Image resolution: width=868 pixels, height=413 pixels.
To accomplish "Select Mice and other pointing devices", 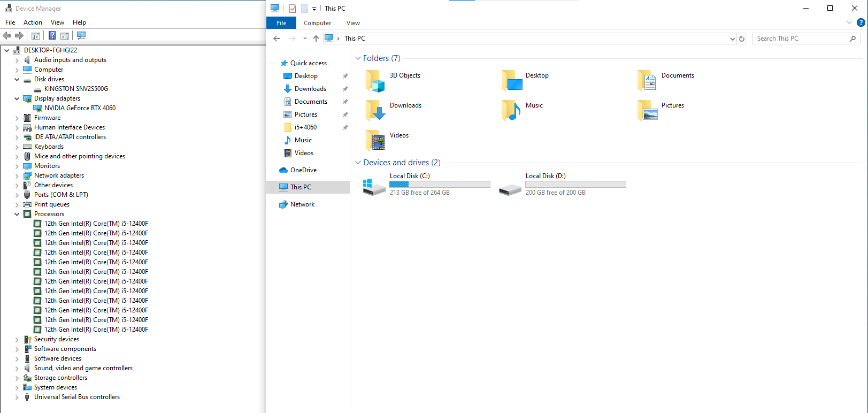I will pyautogui.click(x=80, y=156).
